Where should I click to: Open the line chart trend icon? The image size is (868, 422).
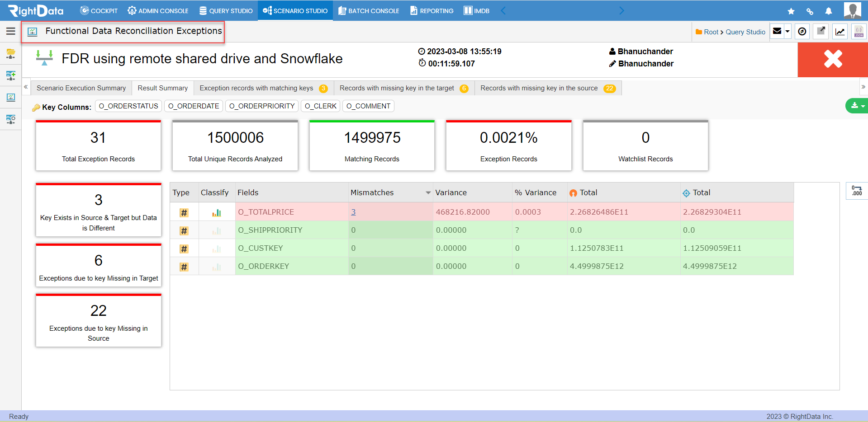[840, 32]
